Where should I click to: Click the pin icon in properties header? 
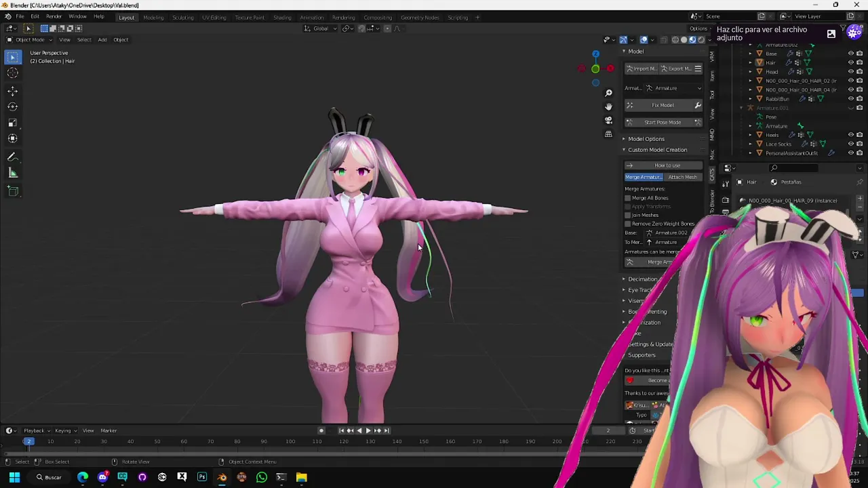pos(860,182)
